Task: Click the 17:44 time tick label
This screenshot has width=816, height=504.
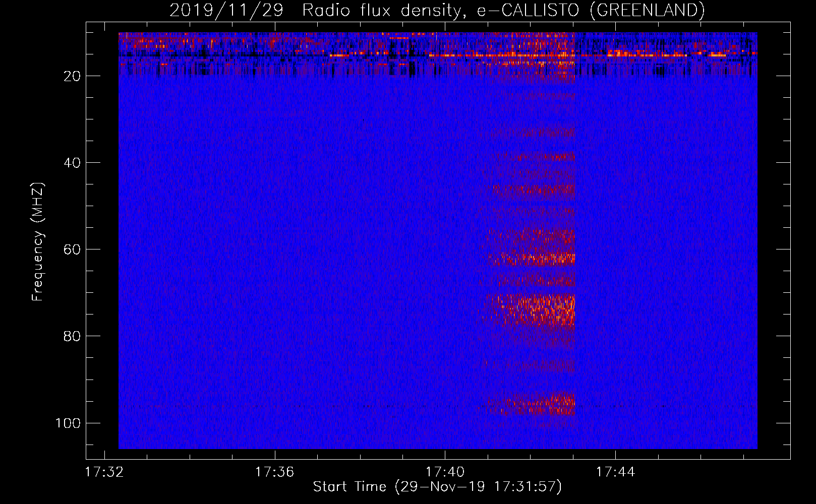Action: tap(616, 472)
